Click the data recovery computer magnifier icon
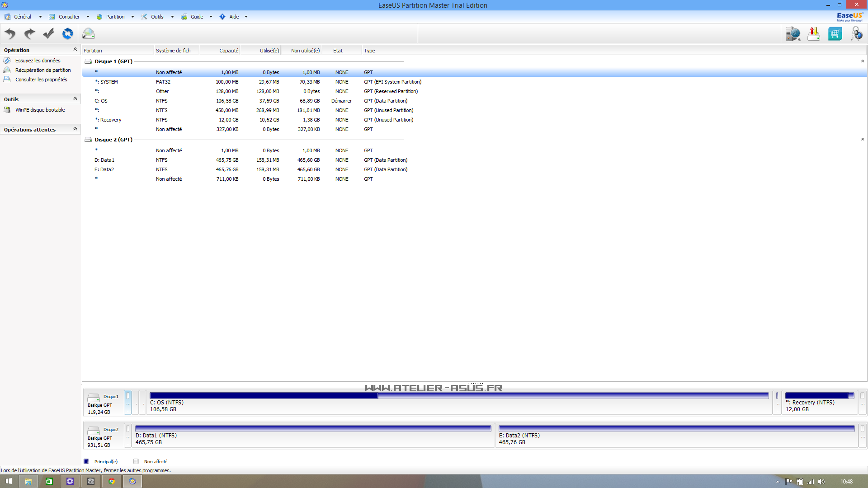 pos(793,34)
